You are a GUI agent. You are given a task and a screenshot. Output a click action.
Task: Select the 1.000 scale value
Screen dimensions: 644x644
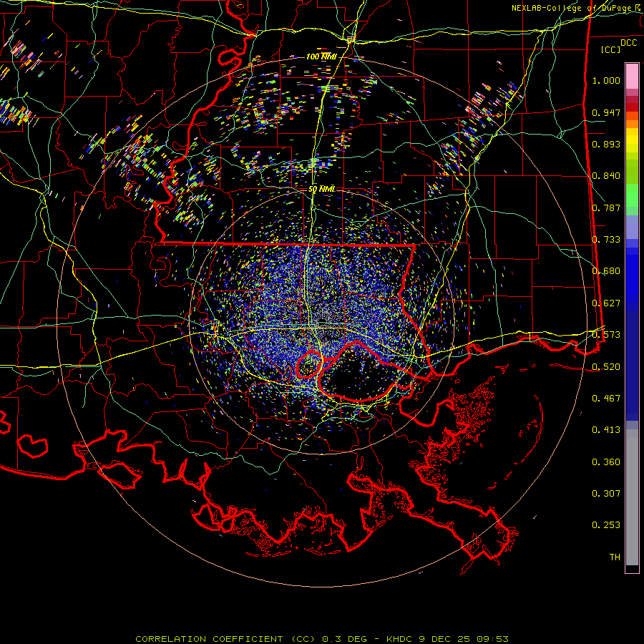(606, 80)
